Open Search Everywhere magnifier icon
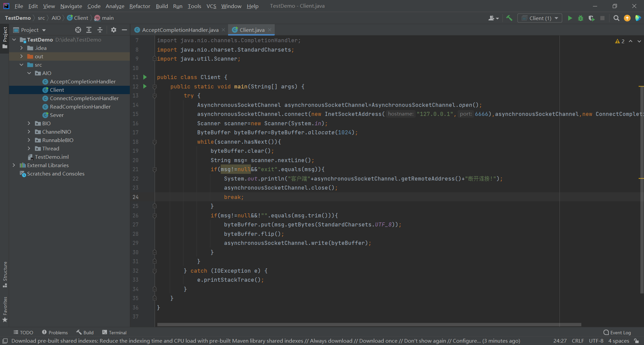The height and width of the screenshot is (345, 644). pos(616,18)
